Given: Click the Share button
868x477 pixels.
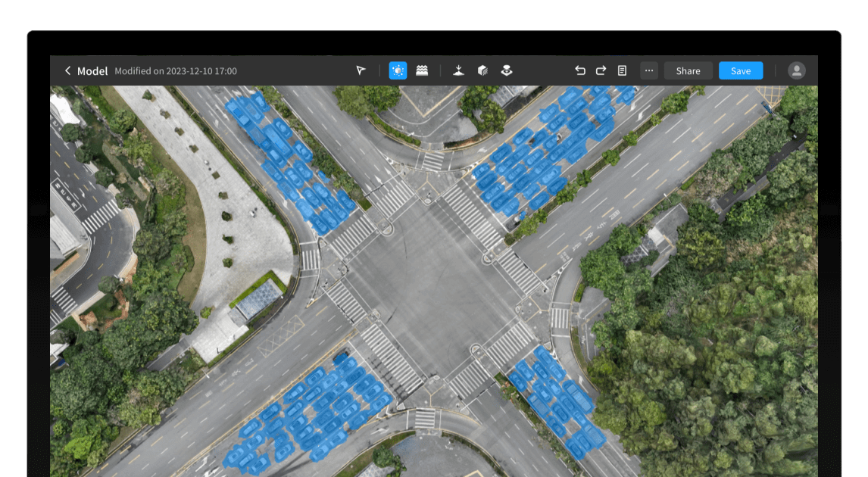Looking at the screenshot, I should tap(688, 70).
